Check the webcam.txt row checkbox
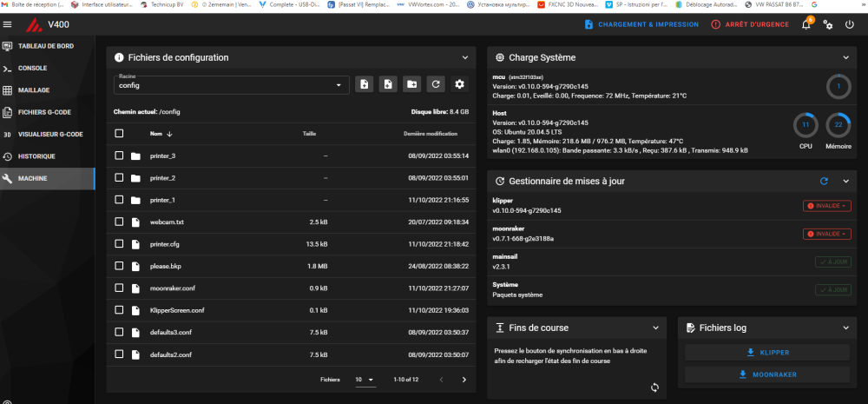The height and width of the screenshot is (404, 868). [119, 222]
